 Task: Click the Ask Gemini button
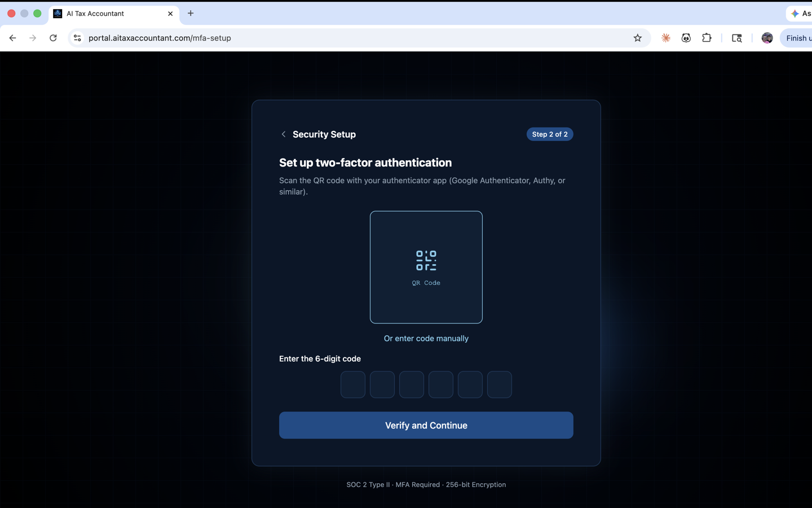pyautogui.click(x=800, y=14)
